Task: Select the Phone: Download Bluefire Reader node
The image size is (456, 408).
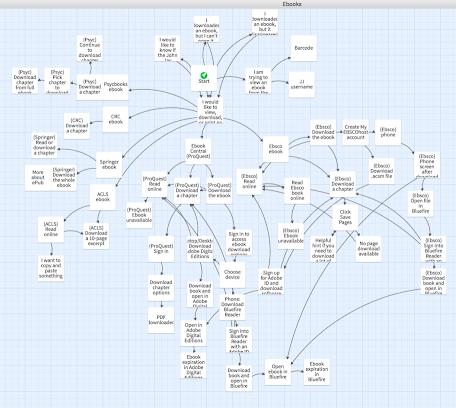Action: click(x=232, y=307)
